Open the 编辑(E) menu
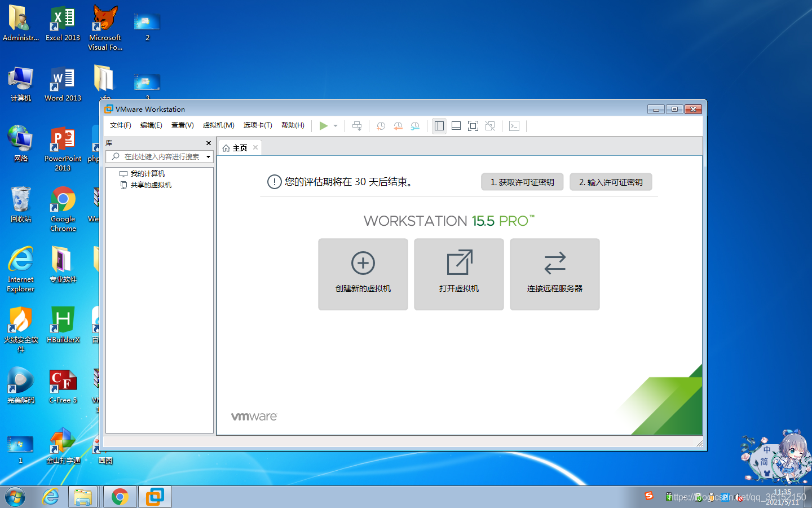Viewport: 812px width, 508px height. [151, 125]
